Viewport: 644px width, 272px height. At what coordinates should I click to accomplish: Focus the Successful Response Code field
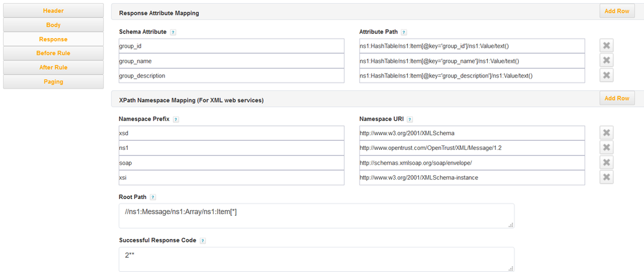pos(316,259)
